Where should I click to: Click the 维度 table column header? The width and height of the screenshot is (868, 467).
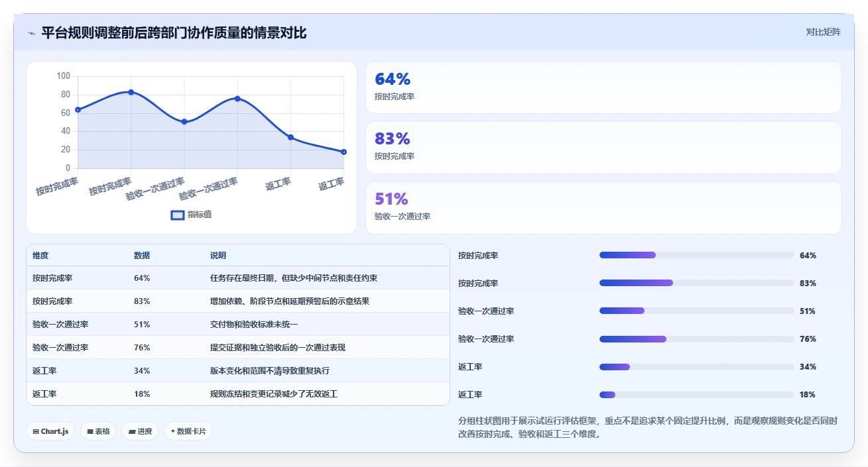pyautogui.click(x=40, y=255)
